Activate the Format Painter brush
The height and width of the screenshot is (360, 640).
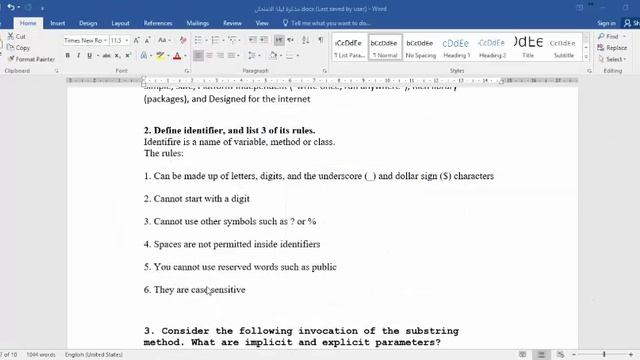click(x=31, y=59)
